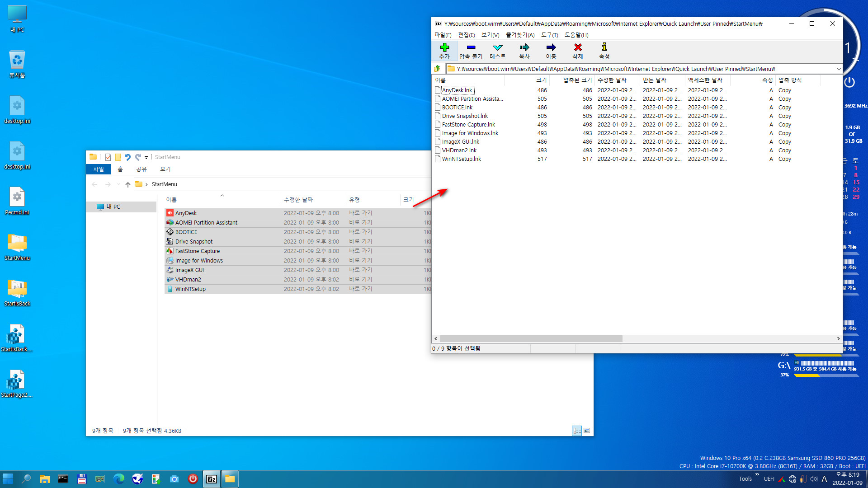Click the Up arrow in Explorer navigation
Screen dimensions: 868x488
[x=128, y=184]
